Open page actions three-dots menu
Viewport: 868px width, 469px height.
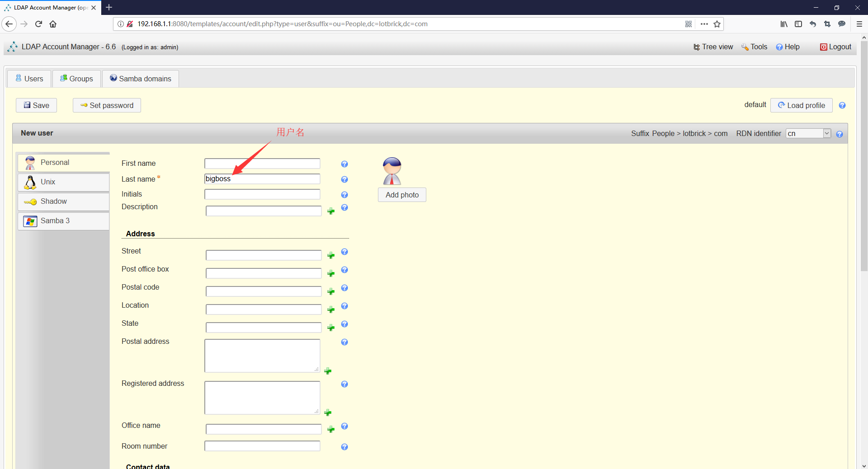click(704, 24)
